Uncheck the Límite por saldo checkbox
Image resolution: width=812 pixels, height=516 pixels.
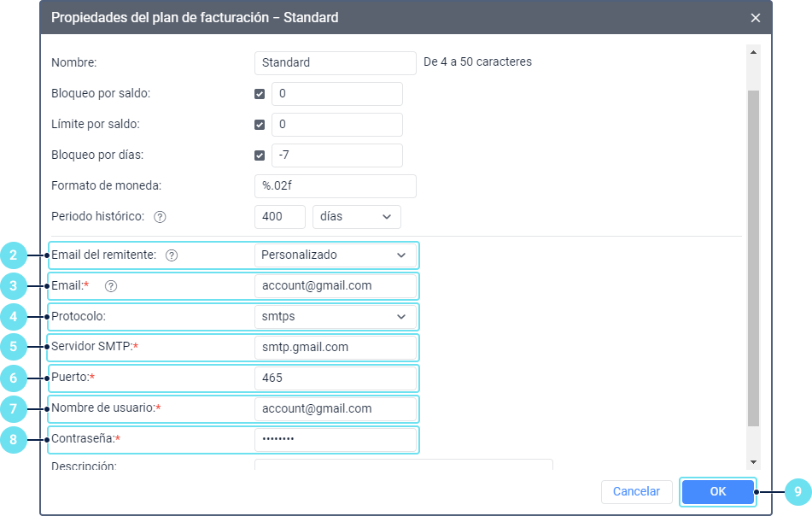click(260, 125)
